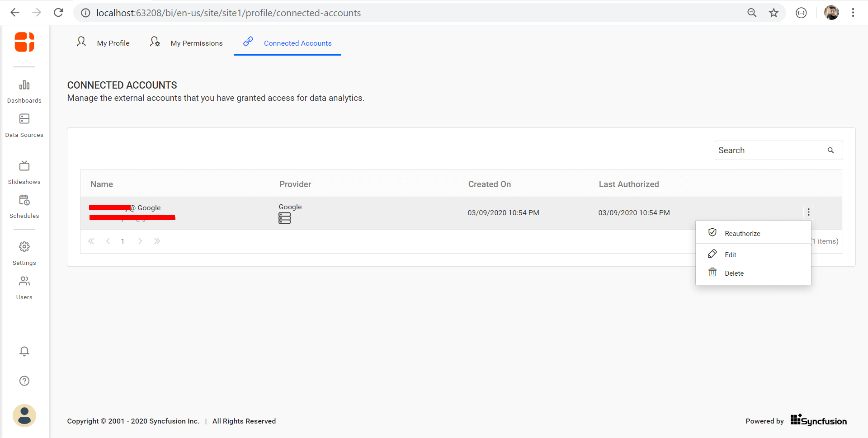Navigate to Slideshows
Viewport: 868px width, 438px height.
click(x=24, y=171)
